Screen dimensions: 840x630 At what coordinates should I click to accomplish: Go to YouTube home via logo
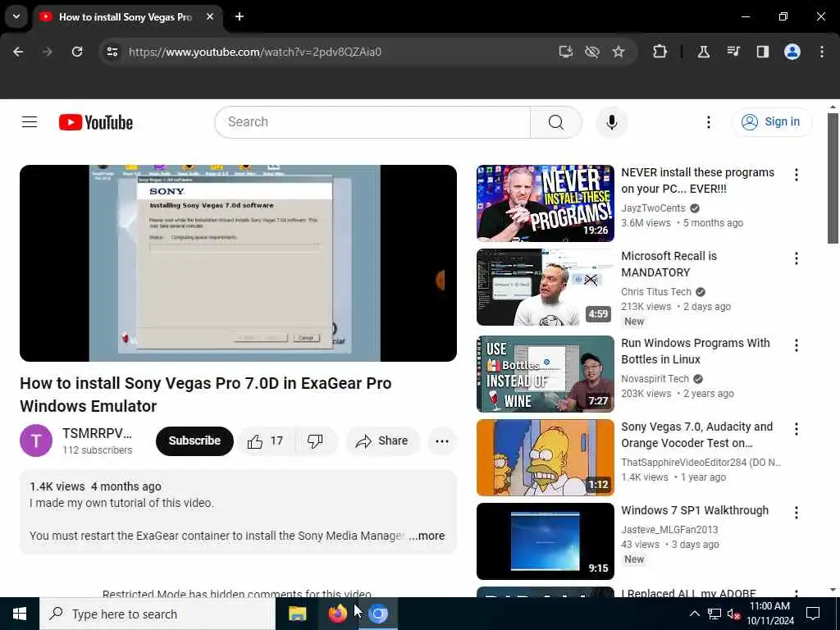tap(96, 122)
